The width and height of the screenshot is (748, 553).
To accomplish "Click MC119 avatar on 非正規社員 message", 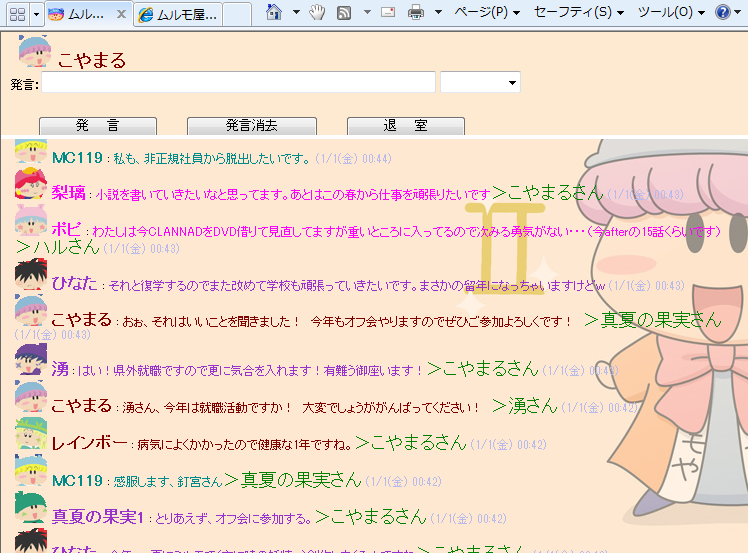I will (x=31, y=152).
